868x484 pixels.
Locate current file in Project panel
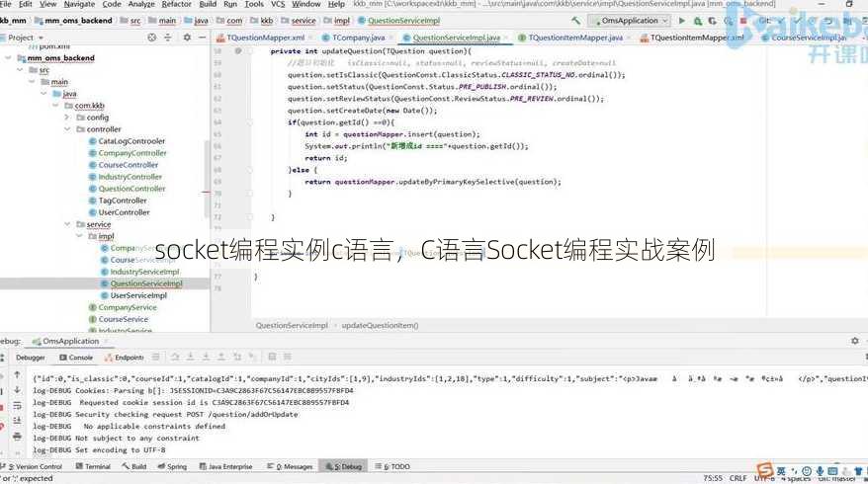(x=151, y=38)
